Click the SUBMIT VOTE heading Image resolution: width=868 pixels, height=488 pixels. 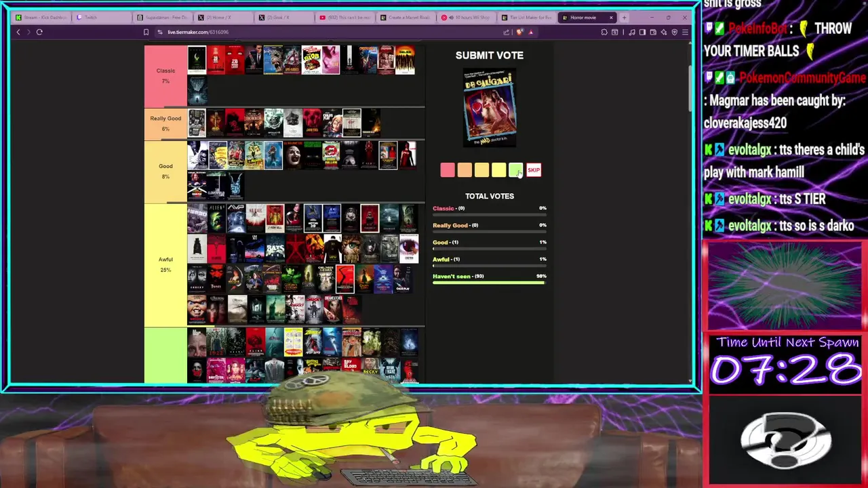(x=490, y=55)
